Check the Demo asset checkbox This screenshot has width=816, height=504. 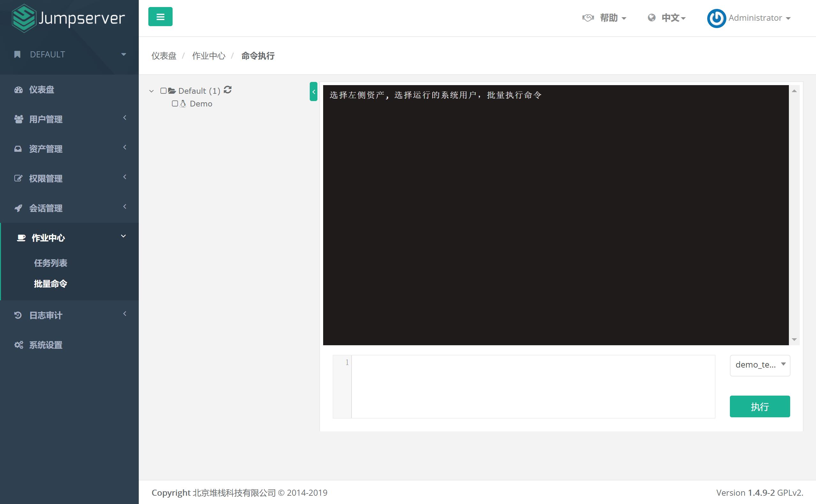pyautogui.click(x=175, y=104)
